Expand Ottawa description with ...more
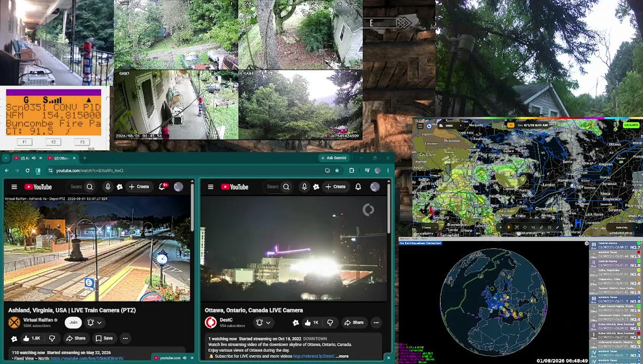 click(342, 356)
